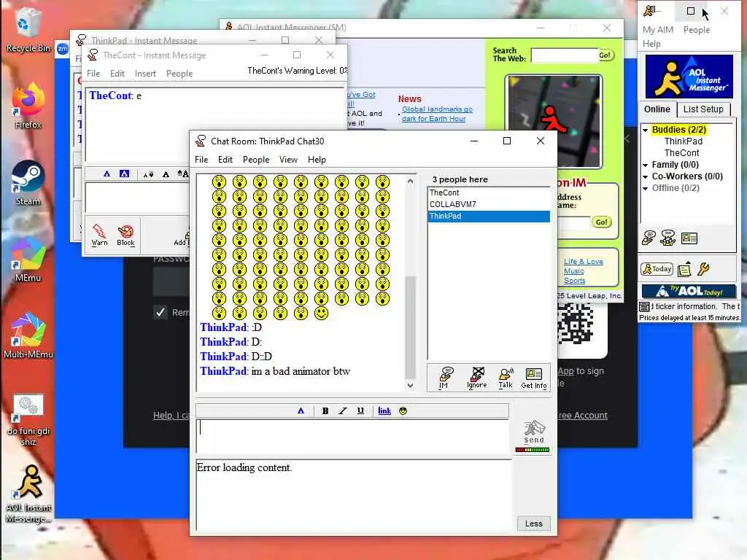Click the chat log scroll up arrow
Image resolution: width=747 pixels, height=560 pixels.
click(x=410, y=181)
